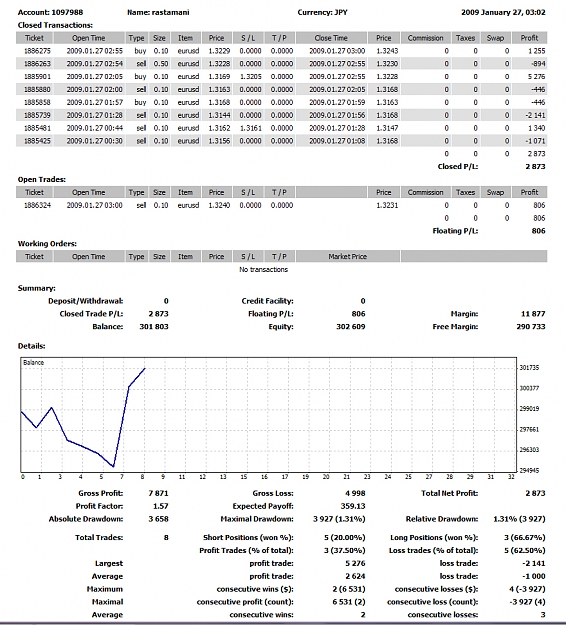Click the Expected Payoff value 359.13

[353, 506]
